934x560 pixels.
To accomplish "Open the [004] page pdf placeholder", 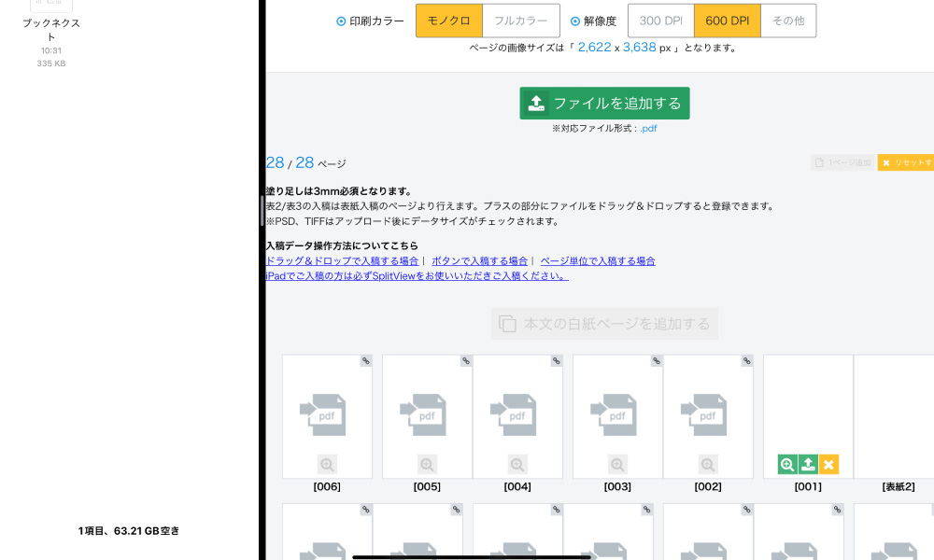I will click(514, 414).
